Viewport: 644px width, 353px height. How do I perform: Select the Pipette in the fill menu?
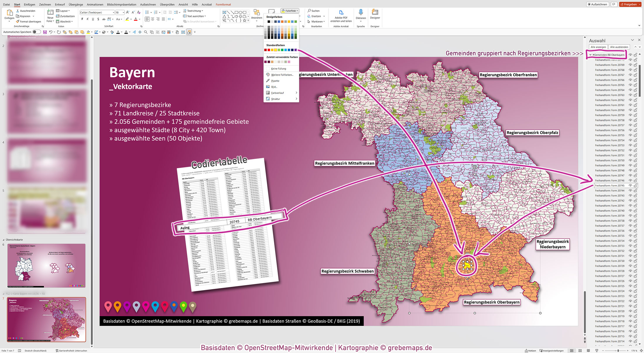pyautogui.click(x=274, y=81)
